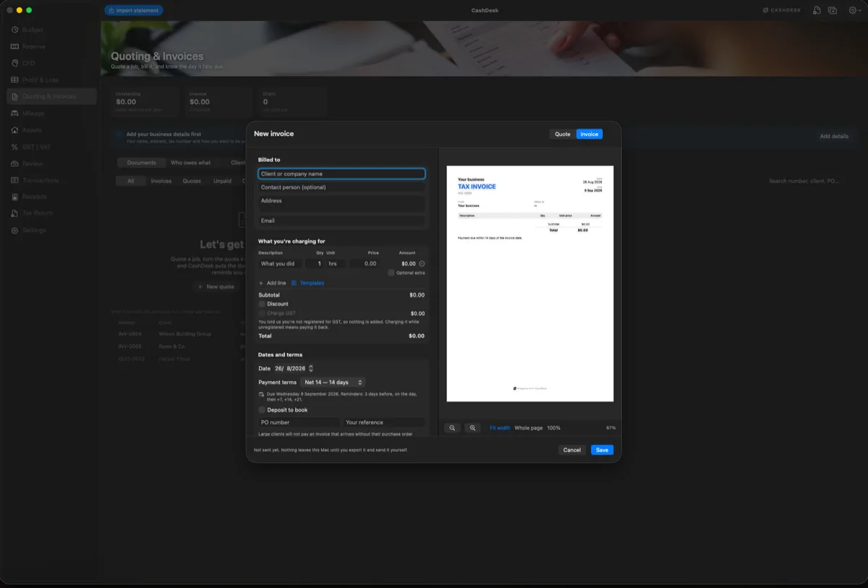Select the Quoting & Invoices document icon

coord(14,96)
